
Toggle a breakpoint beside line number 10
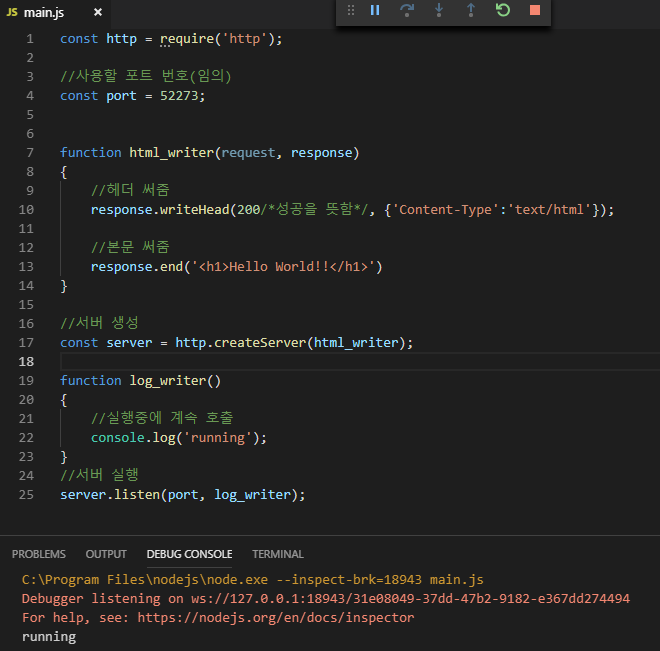10,210
